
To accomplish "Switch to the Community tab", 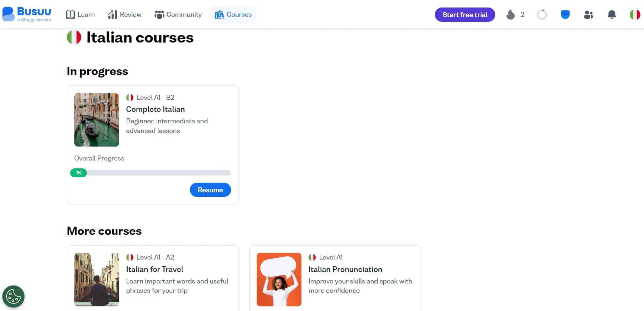I will click(x=178, y=15).
